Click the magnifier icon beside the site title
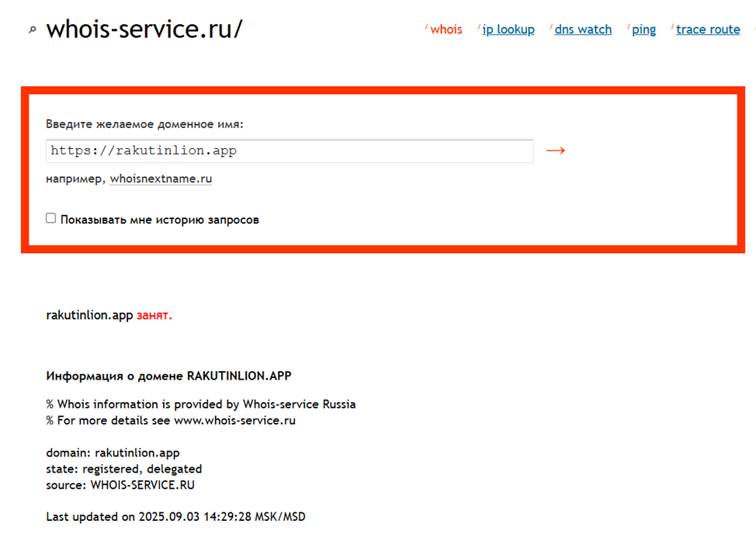Image resolution: width=756 pixels, height=541 pixels. [x=32, y=30]
